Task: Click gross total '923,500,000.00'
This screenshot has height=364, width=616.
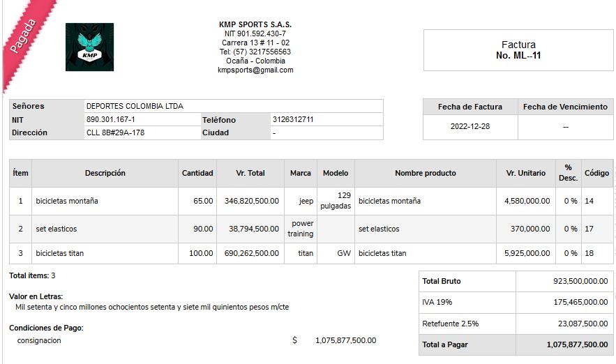Action: click(580, 281)
